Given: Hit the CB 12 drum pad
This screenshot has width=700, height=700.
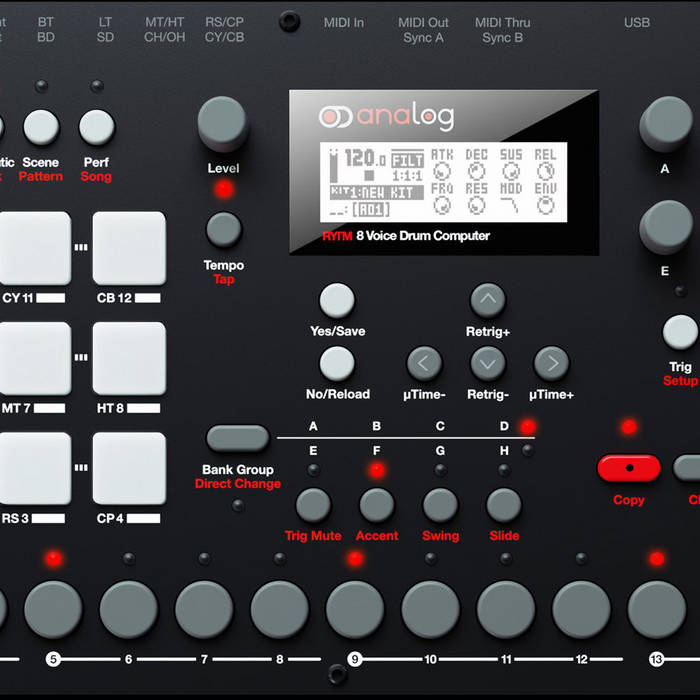Looking at the screenshot, I should click(129, 248).
